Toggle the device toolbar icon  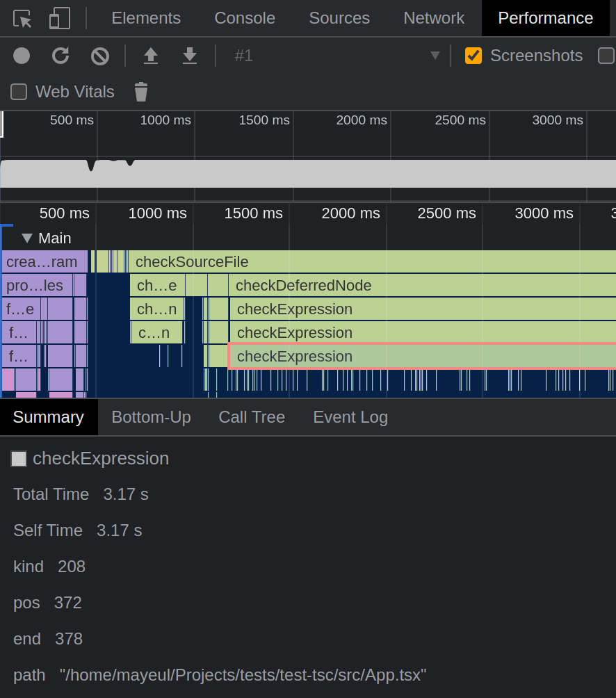pos(59,18)
